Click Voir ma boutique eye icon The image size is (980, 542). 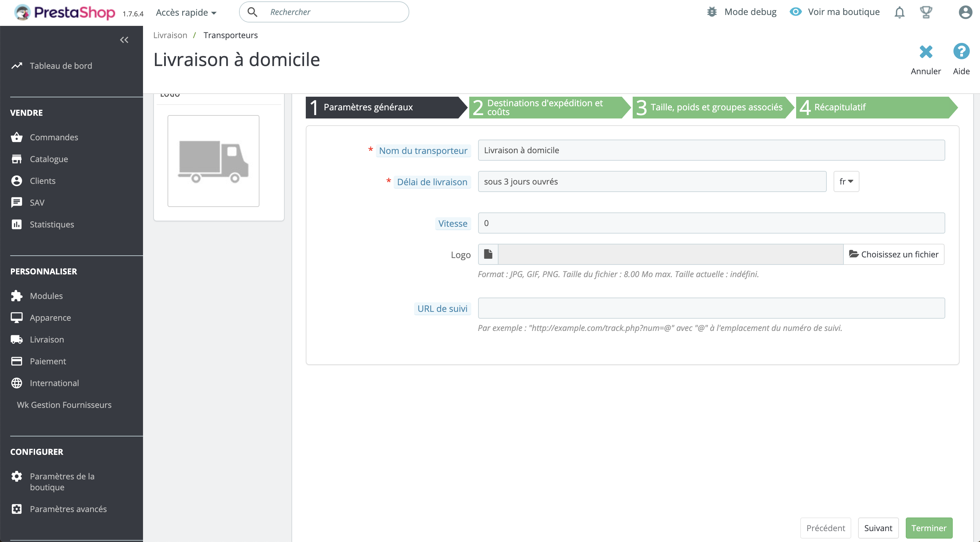[x=795, y=12]
